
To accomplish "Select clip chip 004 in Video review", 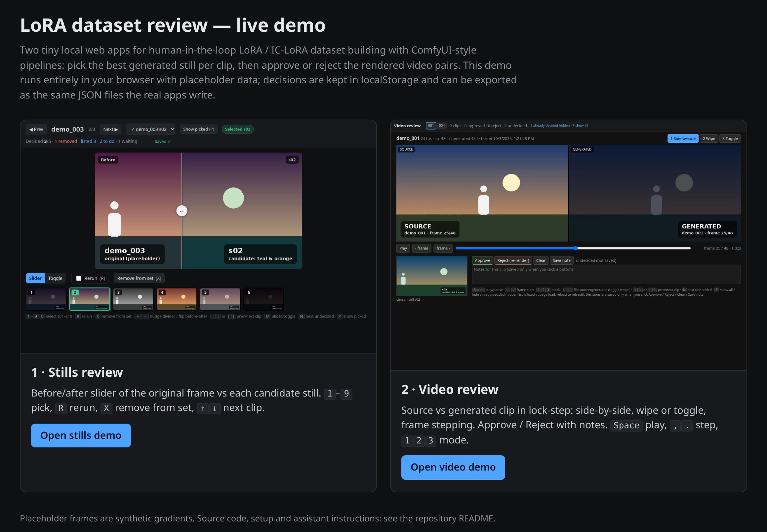I will tap(442, 126).
